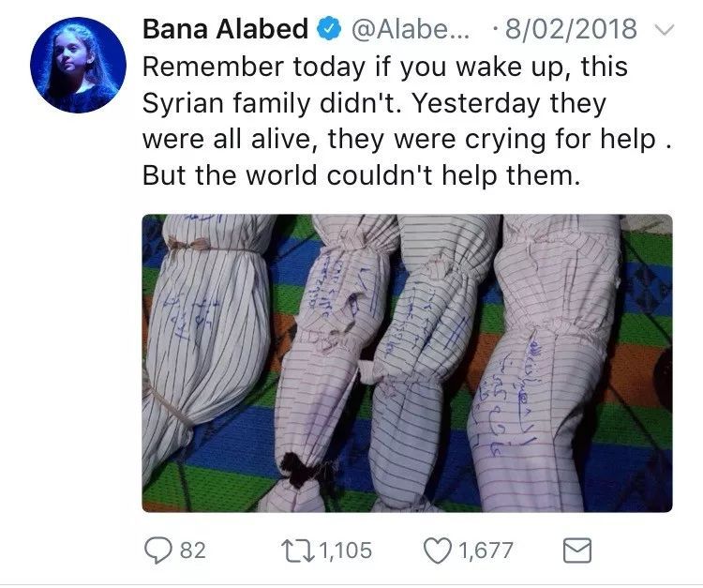View the 1,677 likes count
The width and height of the screenshot is (703, 588).
(486, 550)
